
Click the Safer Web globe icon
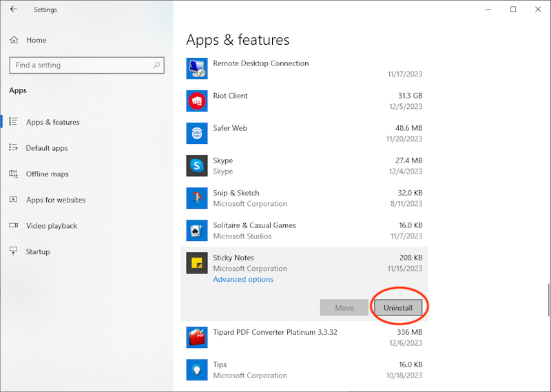[x=197, y=133]
